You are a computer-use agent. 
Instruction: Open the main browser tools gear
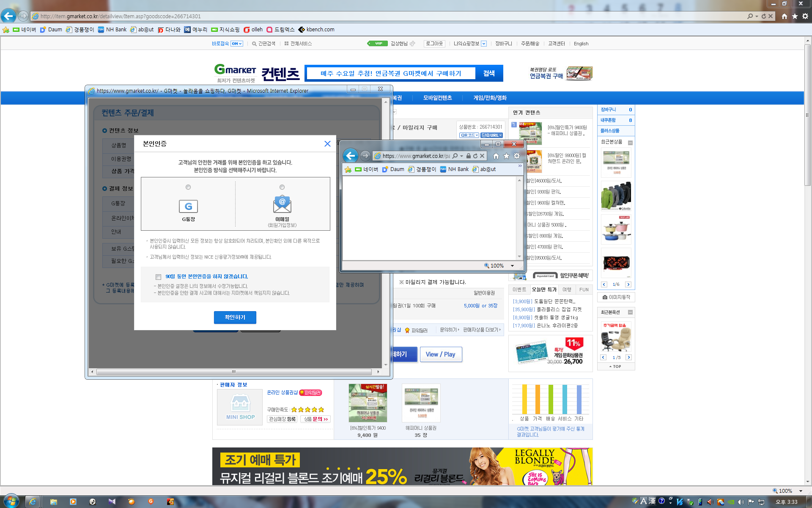pyautogui.click(x=805, y=16)
